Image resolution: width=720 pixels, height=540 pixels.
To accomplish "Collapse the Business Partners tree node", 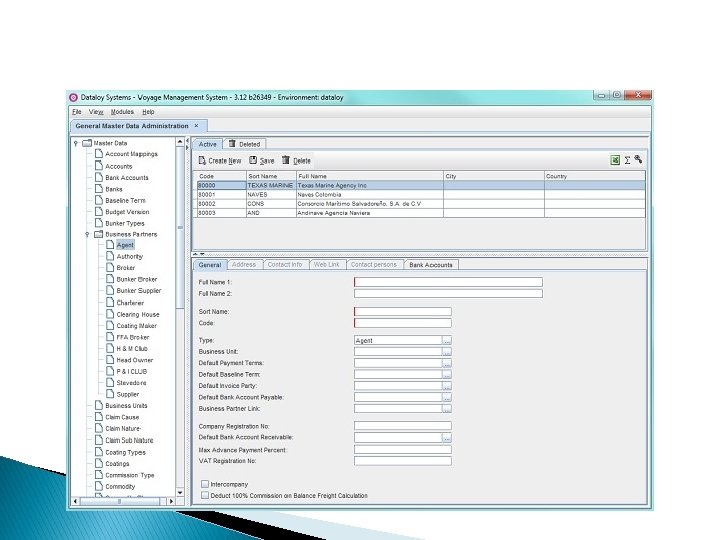I will (x=87, y=235).
